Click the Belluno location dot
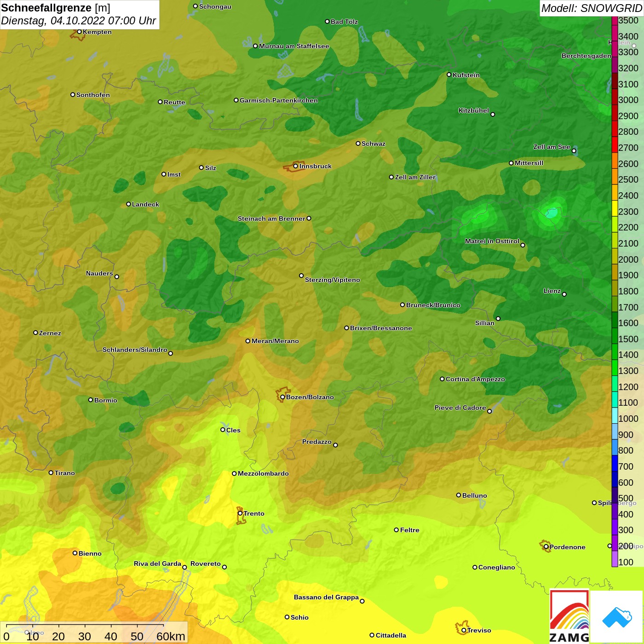The height and width of the screenshot is (644, 644). [x=458, y=495]
